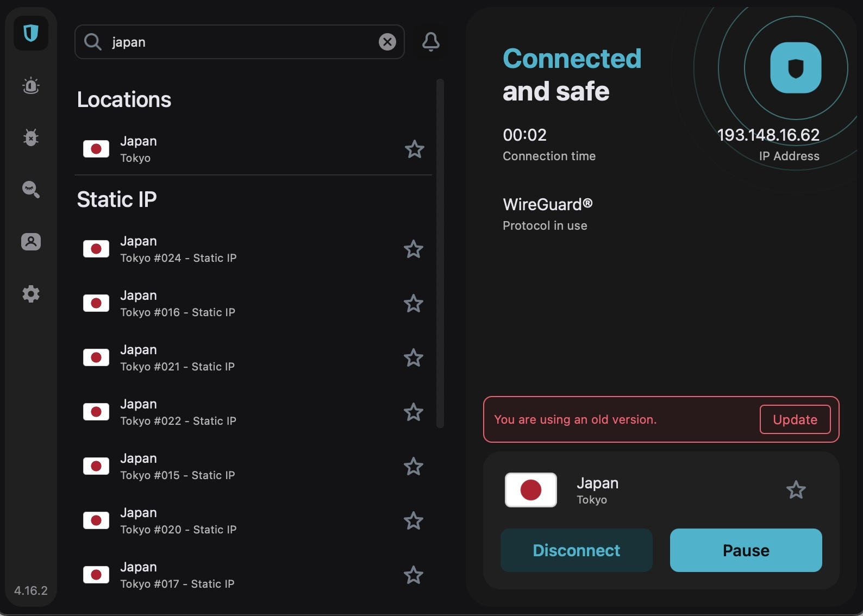Viewport: 863px width, 616px height.
Task: Click the Static IP section heading
Action: (x=117, y=199)
